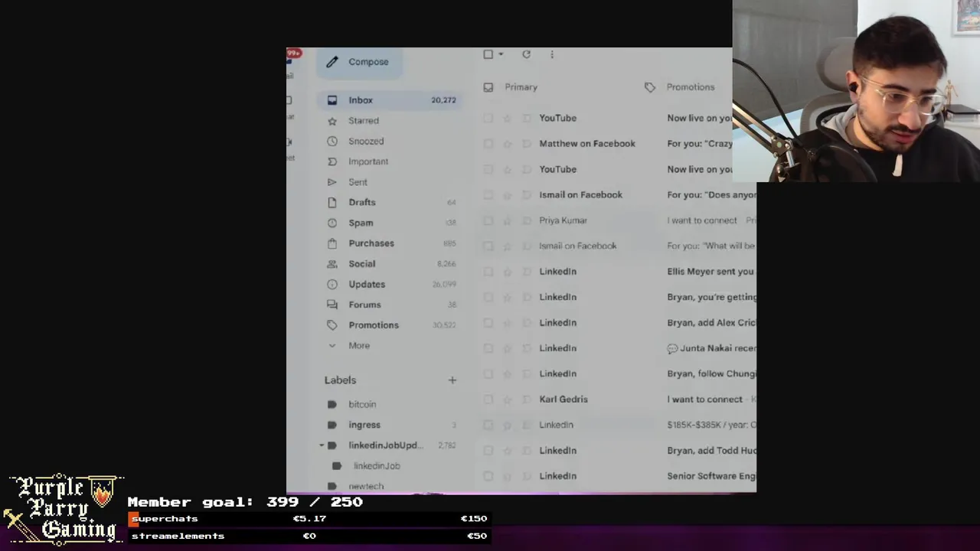Click the streamer webcam overlay

click(856, 91)
